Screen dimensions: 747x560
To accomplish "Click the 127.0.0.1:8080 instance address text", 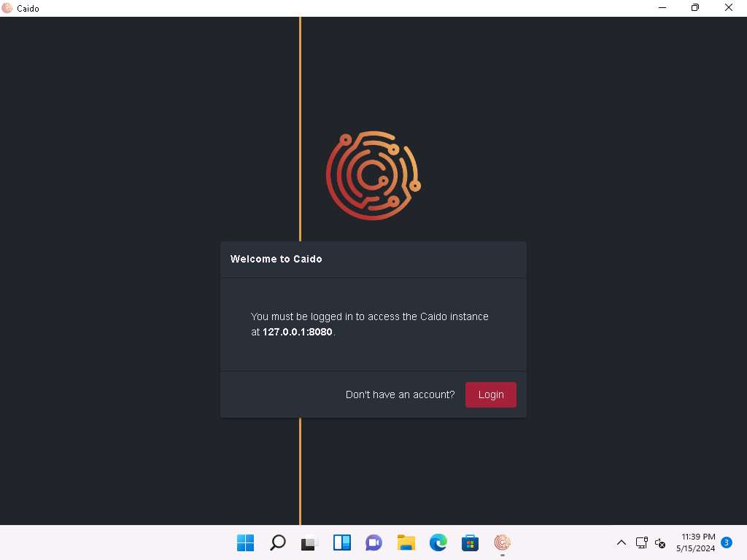I will pyautogui.click(x=298, y=332).
